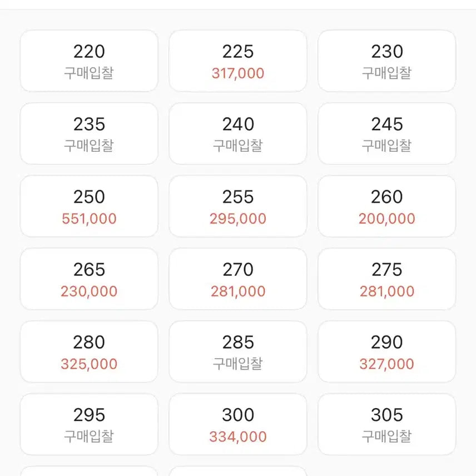Tap the 200,000 lowest price text
Viewport: 476px width, 476px height.
point(387,219)
